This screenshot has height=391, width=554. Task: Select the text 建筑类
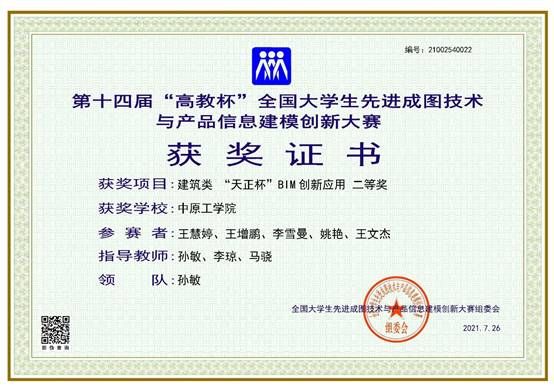[x=195, y=184]
